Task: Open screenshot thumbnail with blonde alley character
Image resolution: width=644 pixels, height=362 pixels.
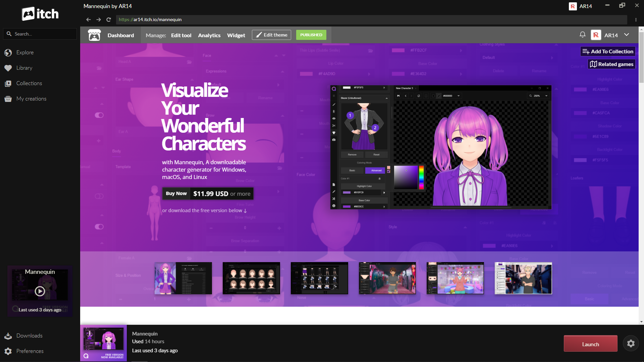Action: (523, 278)
